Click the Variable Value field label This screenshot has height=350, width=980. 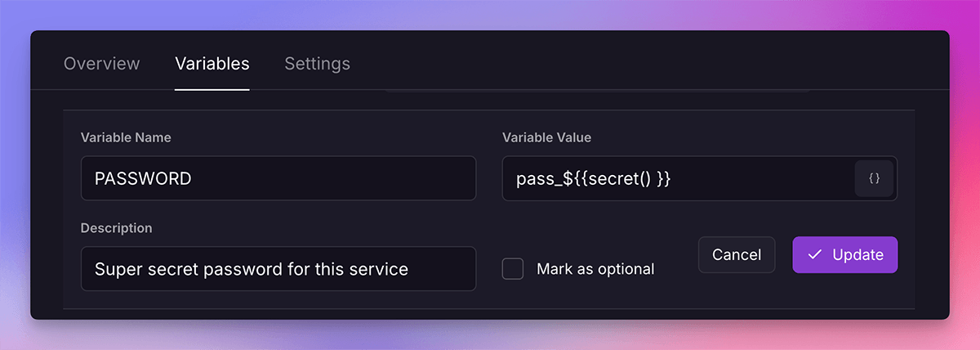tap(546, 137)
